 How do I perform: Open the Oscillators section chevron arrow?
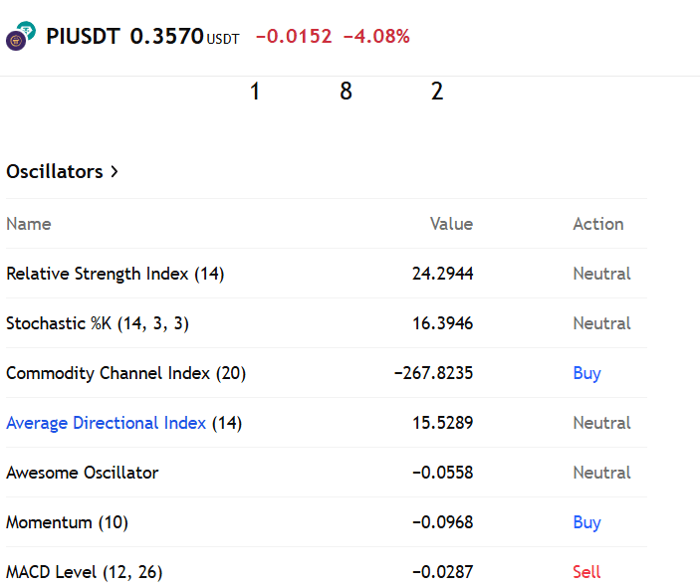tap(115, 172)
